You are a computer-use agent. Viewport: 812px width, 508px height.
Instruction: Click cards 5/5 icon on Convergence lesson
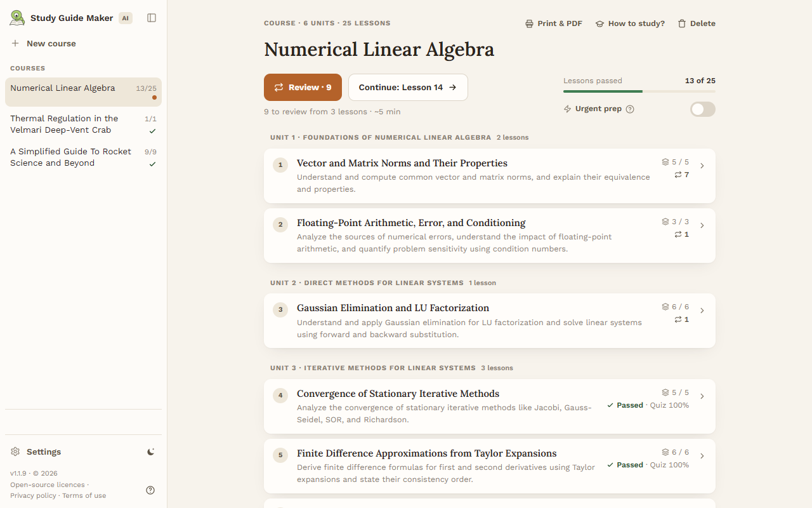[665, 392]
